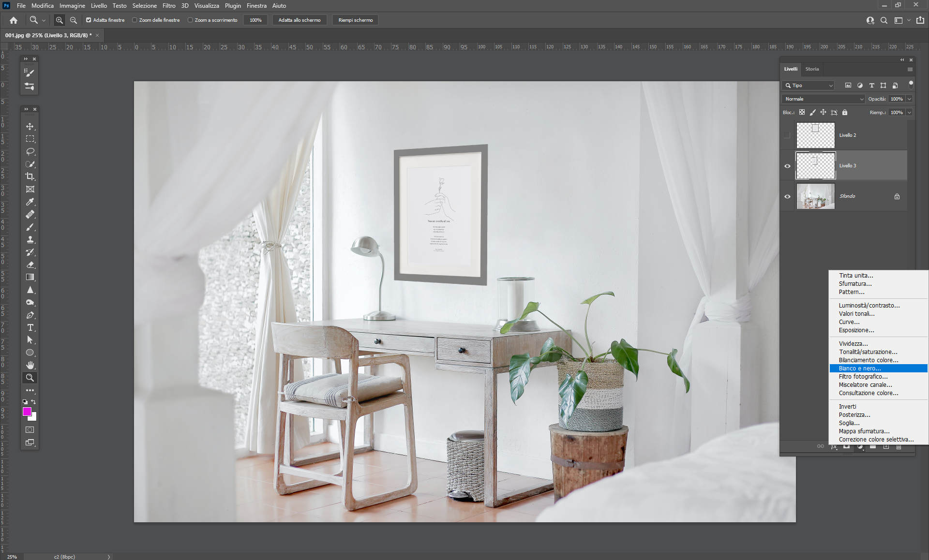Select the Eyedropper tool

coord(30,202)
